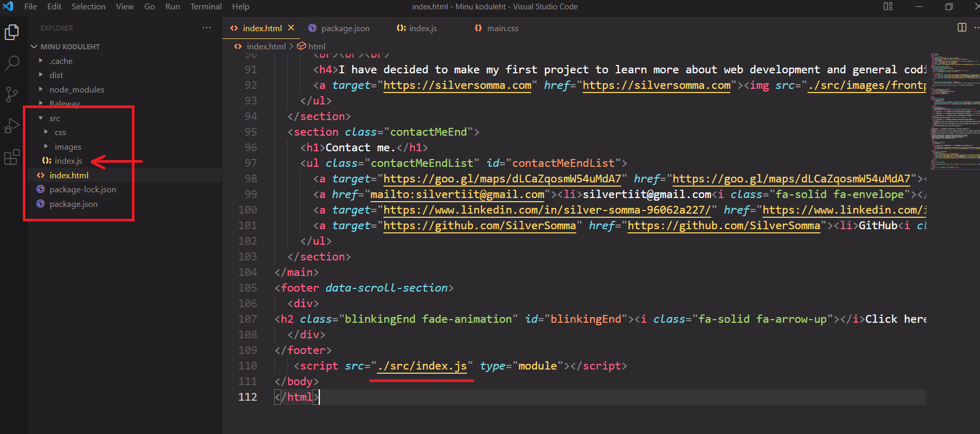Split the editor to the right
Screen dimensions: 980x434
(962, 28)
